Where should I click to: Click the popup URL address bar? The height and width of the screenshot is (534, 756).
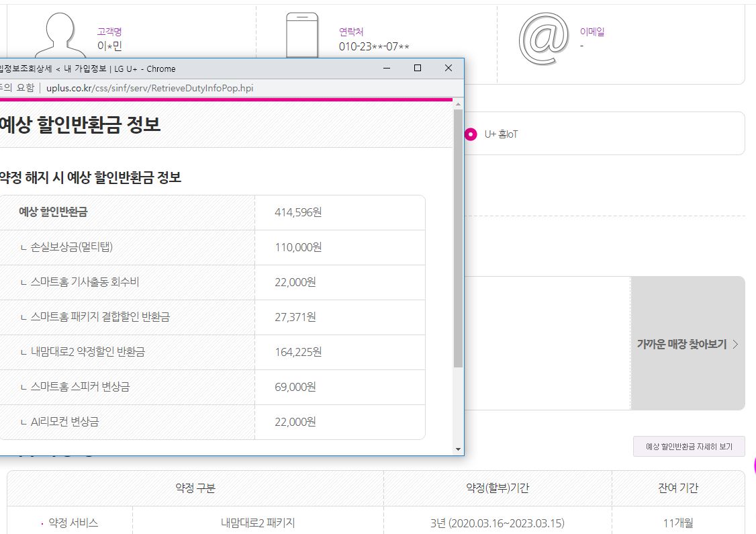(x=150, y=88)
